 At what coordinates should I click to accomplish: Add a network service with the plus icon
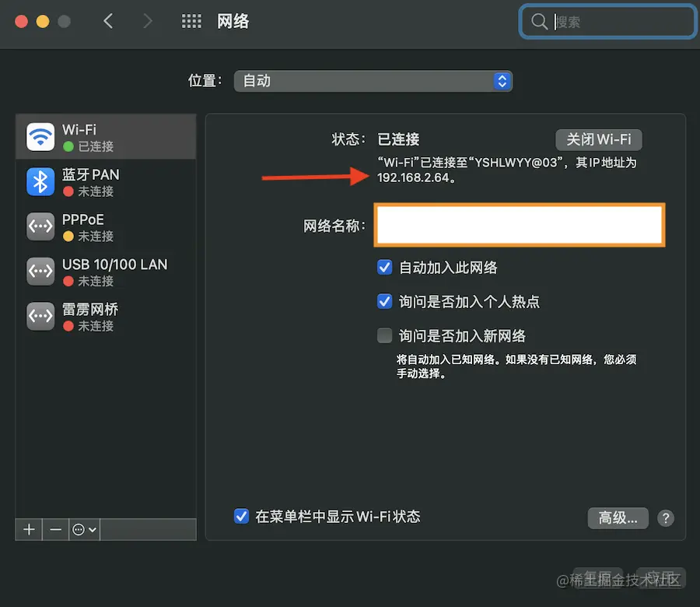click(x=28, y=530)
